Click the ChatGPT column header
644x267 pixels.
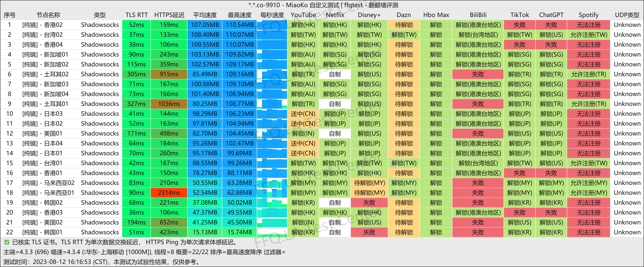click(x=551, y=15)
